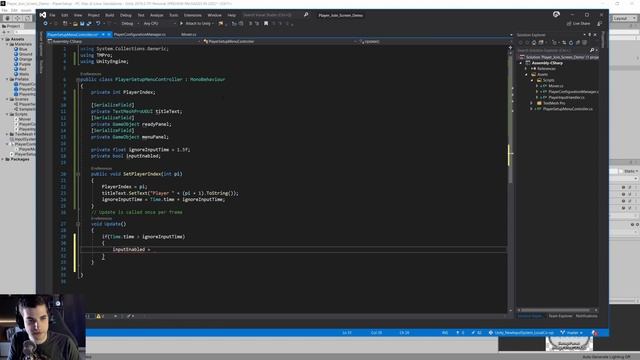Open the PlayerSetupMenuController class dropdown
The width and height of the screenshot is (640, 360).
tap(280, 42)
